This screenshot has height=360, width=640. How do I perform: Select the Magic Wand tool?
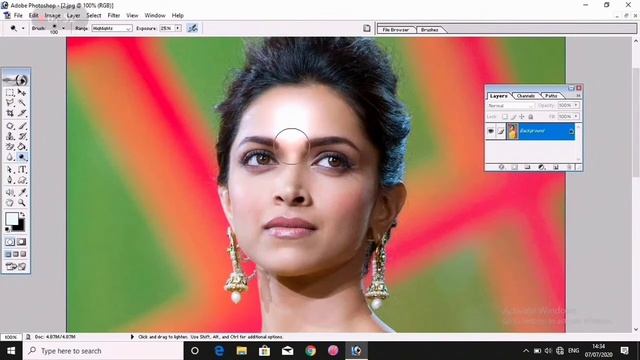click(22, 102)
